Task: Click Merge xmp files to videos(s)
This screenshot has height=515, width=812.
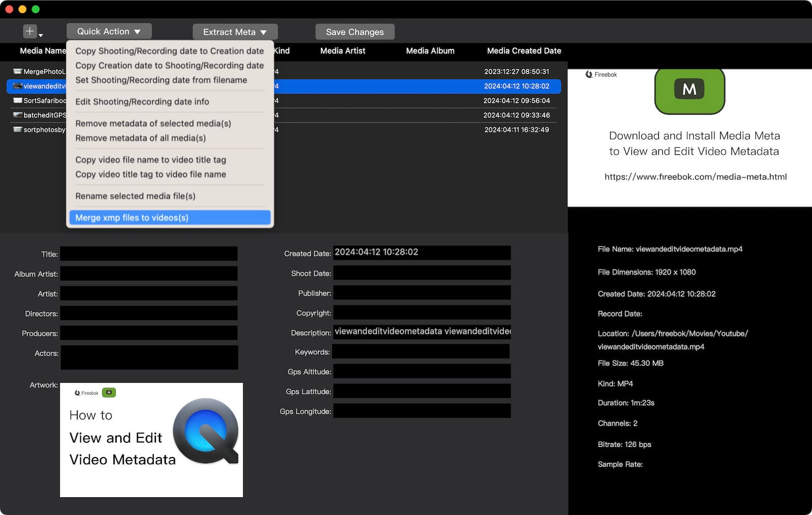Action: [x=170, y=218]
